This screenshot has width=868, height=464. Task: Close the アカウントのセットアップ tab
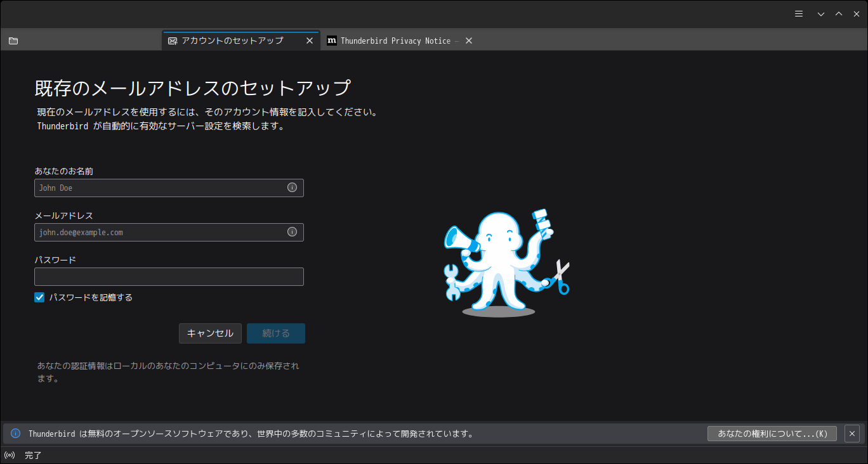point(310,40)
